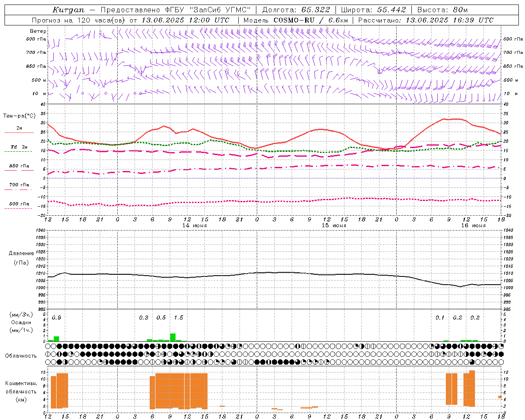Click the "Ветер" wind panel label
525x420 pixels.
pyautogui.click(x=38, y=31)
